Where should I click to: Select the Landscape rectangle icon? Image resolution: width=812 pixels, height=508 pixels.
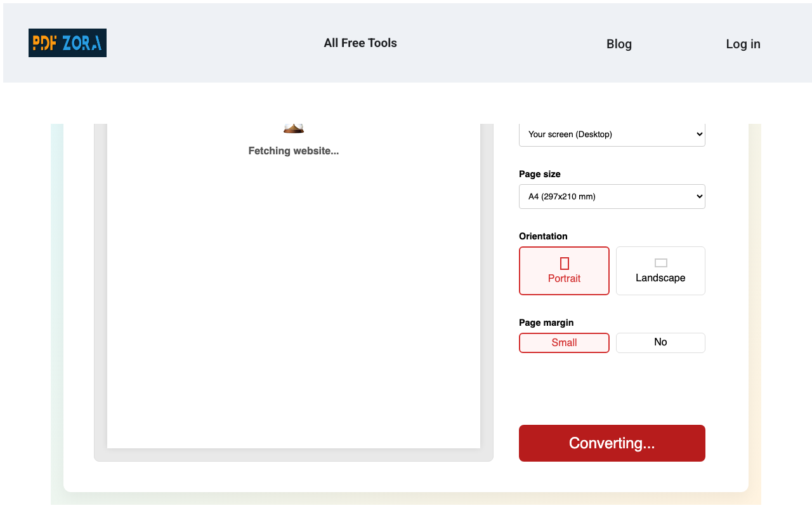pos(660,262)
